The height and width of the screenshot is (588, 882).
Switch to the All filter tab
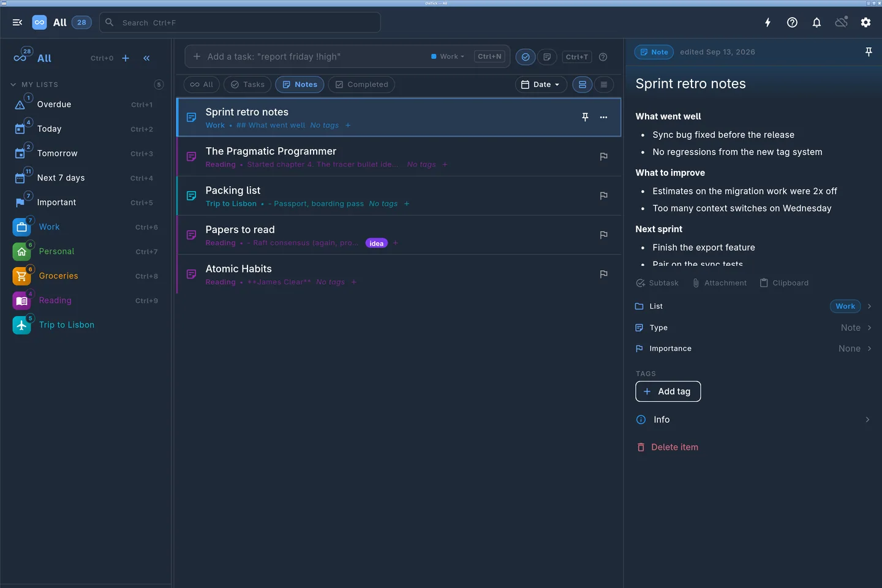[x=202, y=85]
